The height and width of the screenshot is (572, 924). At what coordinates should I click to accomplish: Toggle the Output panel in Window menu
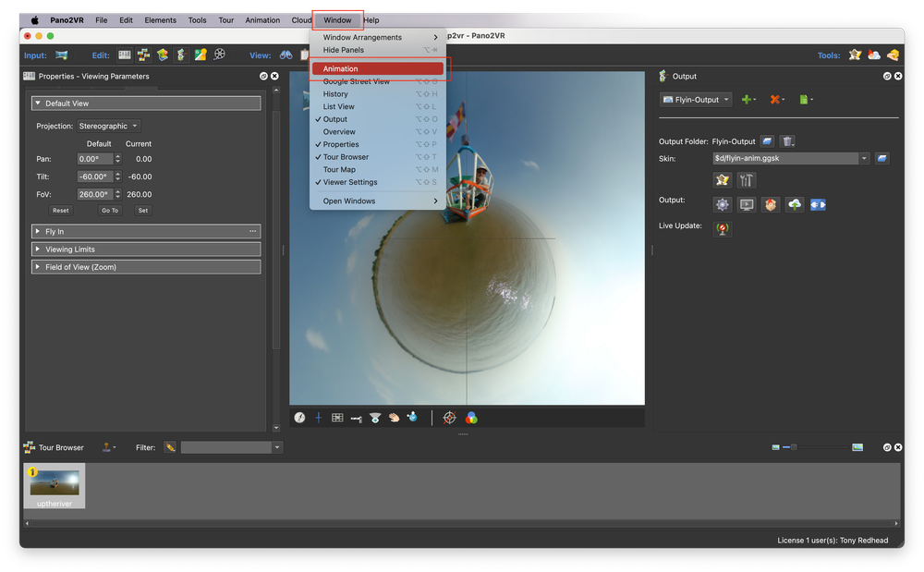(378, 119)
